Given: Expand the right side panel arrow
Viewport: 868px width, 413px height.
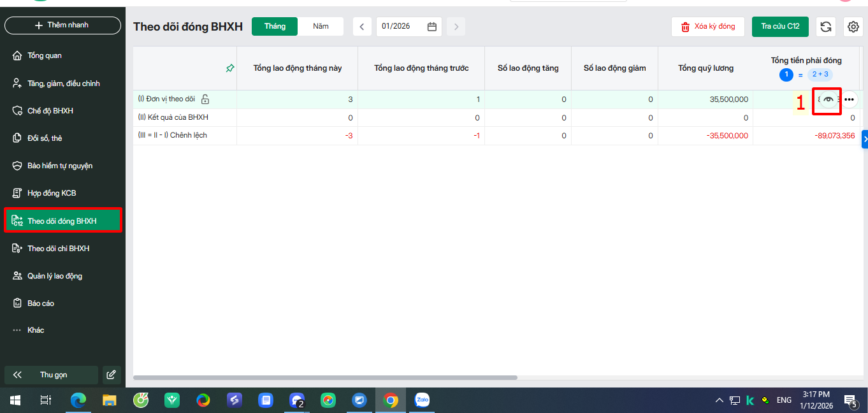Looking at the screenshot, I should [864, 139].
